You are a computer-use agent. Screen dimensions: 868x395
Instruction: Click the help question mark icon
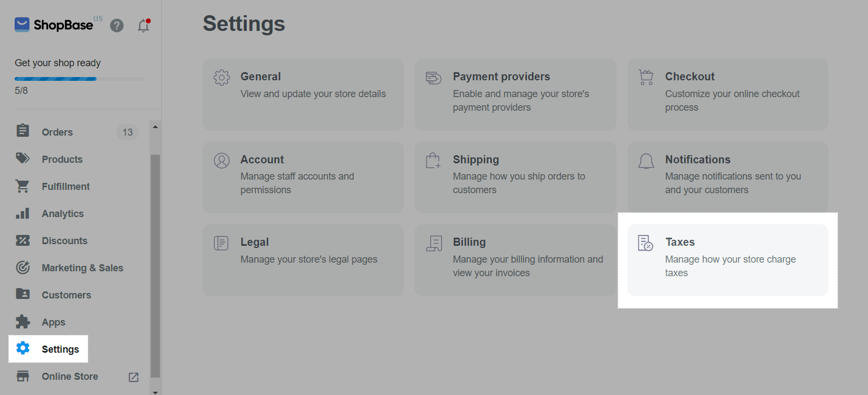coord(117,26)
